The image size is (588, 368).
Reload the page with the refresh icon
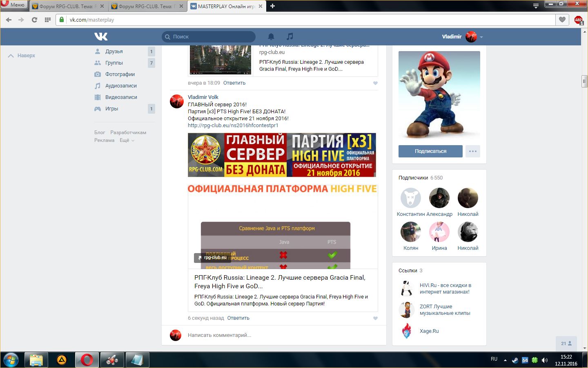[x=34, y=20]
